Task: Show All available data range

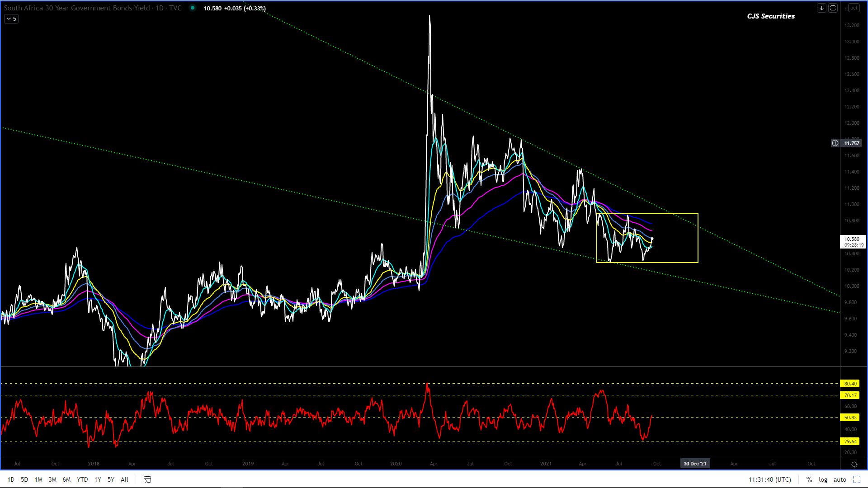Action: 124,479
